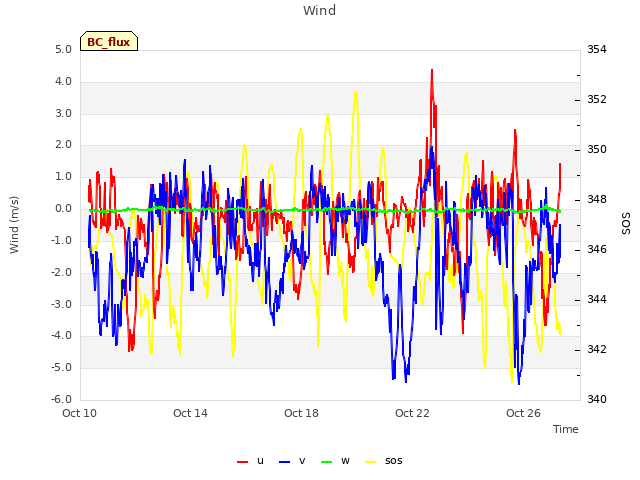
Task: Click the 'sos' right axis title
Action: coord(626,224)
